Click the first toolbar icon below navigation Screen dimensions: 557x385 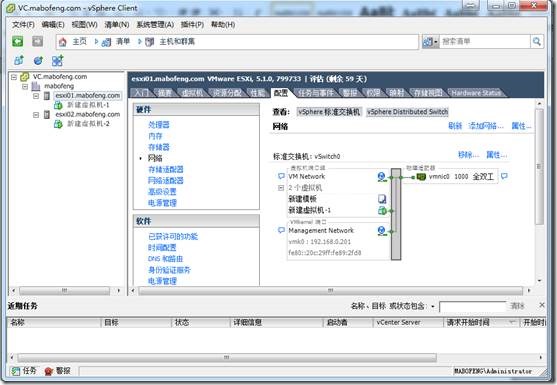click(x=19, y=61)
